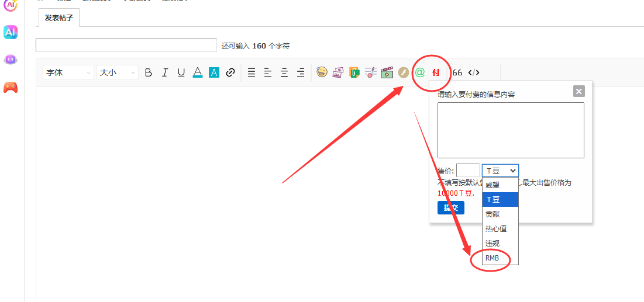Toggle underline text formatting
The height and width of the screenshot is (302, 644).
(x=181, y=72)
